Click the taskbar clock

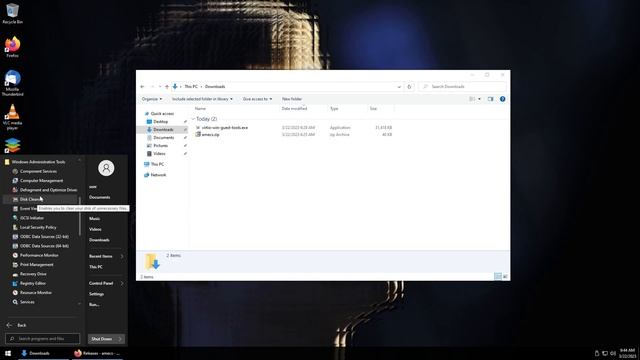pyautogui.click(x=627, y=353)
